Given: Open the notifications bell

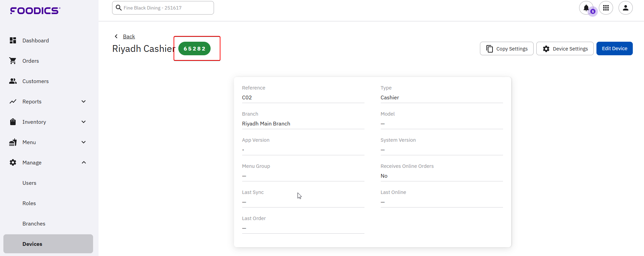Looking at the screenshot, I should pyautogui.click(x=586, y=8).
